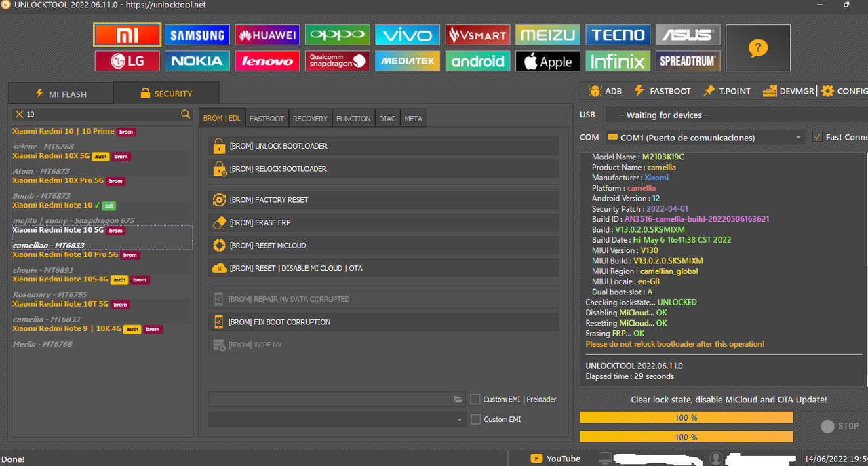Open the DEVMGR device manager item

tap(787, 91)
